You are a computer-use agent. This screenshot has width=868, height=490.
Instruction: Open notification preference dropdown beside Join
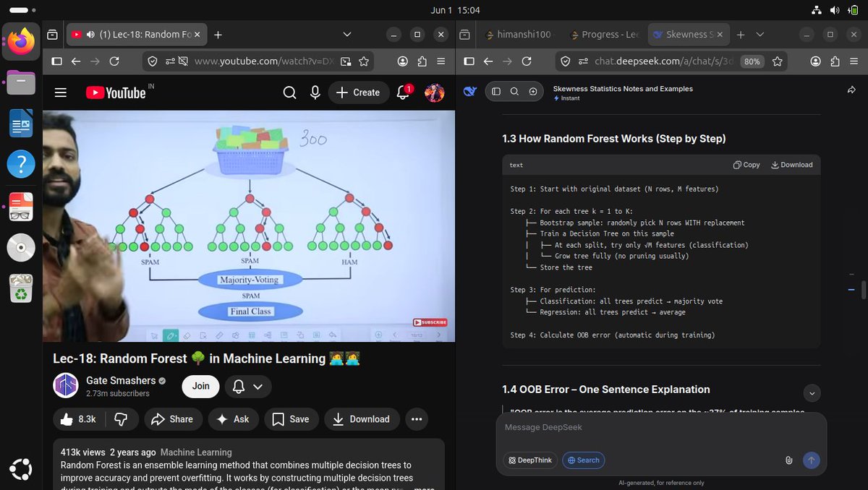248,387
